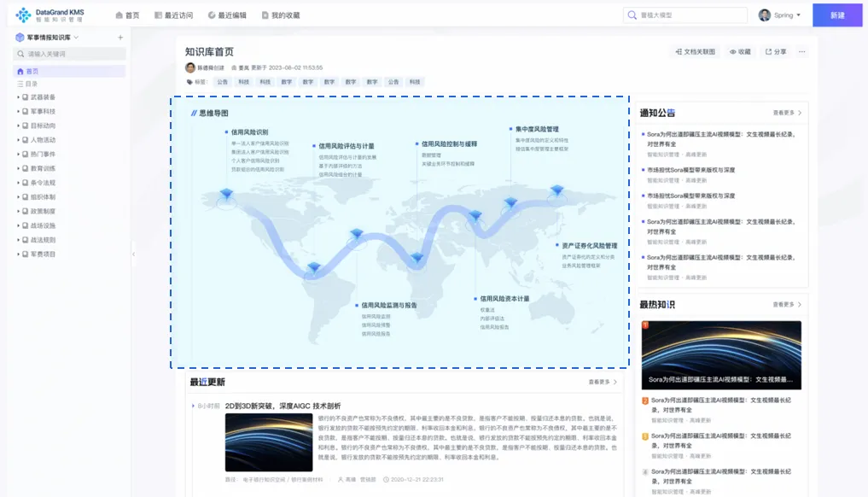Image resolution: width=868 pixels, height=497 pixels.
Task: Click 查看更多 in 通知公告 panel
Action: (787, 113)
